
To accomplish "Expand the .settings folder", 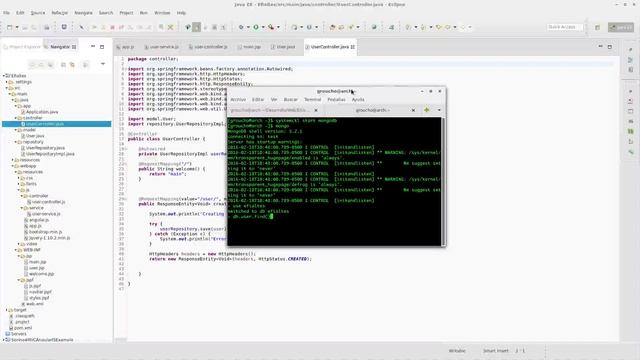I will [7, 82].
